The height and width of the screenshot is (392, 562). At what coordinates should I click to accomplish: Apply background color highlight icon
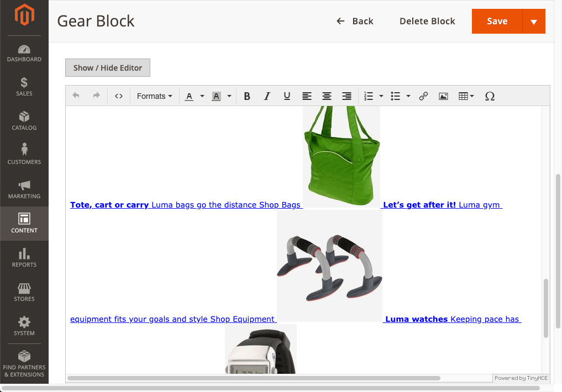tap(216, 96)
